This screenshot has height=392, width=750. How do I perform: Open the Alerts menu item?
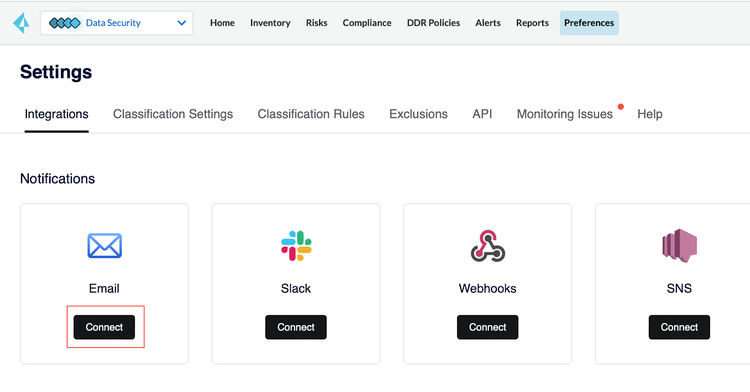coord(488,23)
